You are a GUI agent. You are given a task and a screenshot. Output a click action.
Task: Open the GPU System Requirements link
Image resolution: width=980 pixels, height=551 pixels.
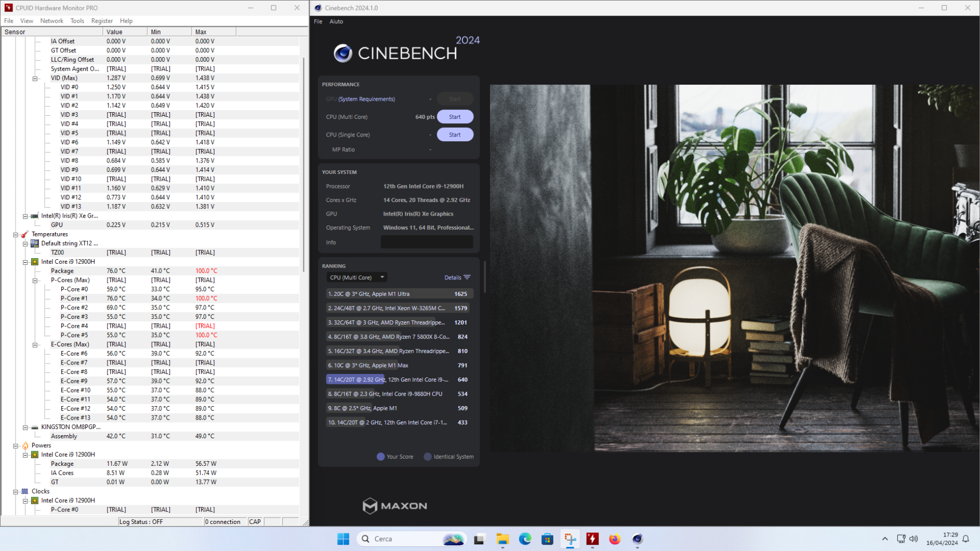[x=366, y=99]
